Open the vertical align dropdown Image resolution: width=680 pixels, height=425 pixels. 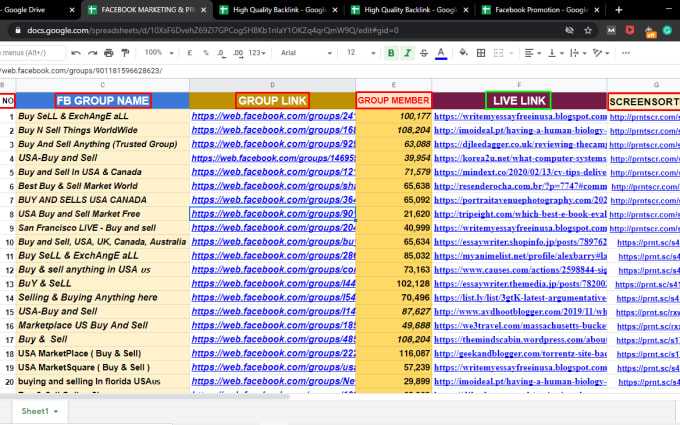click(x=556, y=53)
